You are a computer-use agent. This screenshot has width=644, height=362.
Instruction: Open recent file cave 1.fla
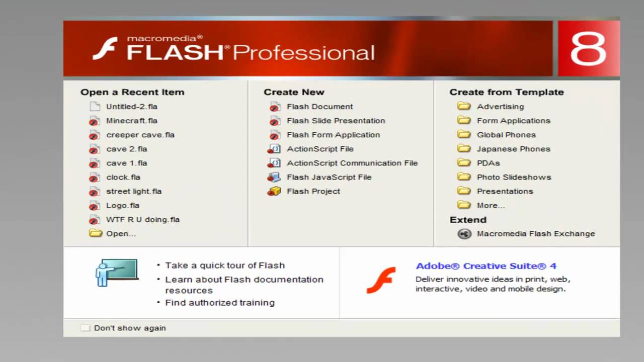coord(127,163)
